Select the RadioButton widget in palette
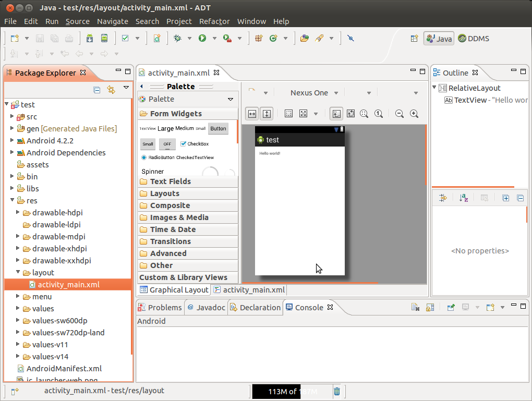Image resolution: width=532 pixels, height=401 pixels. [x=158, y=157]
